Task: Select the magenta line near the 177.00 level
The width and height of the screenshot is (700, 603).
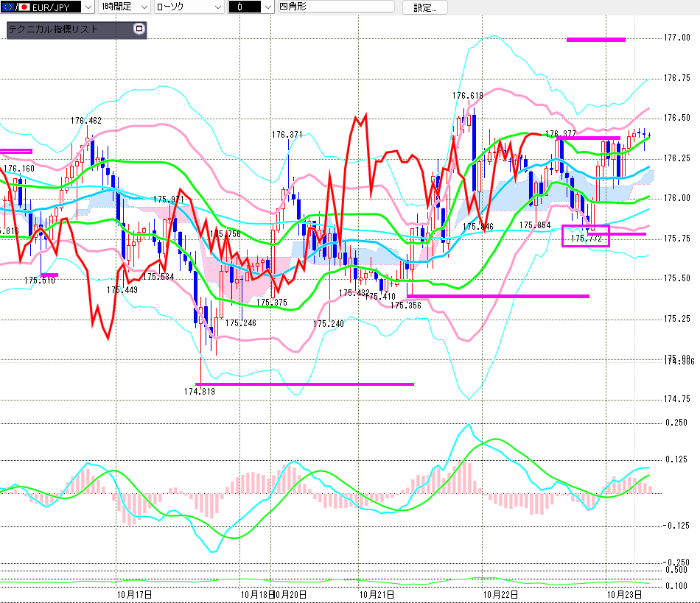Action: [x=595, y=40]
